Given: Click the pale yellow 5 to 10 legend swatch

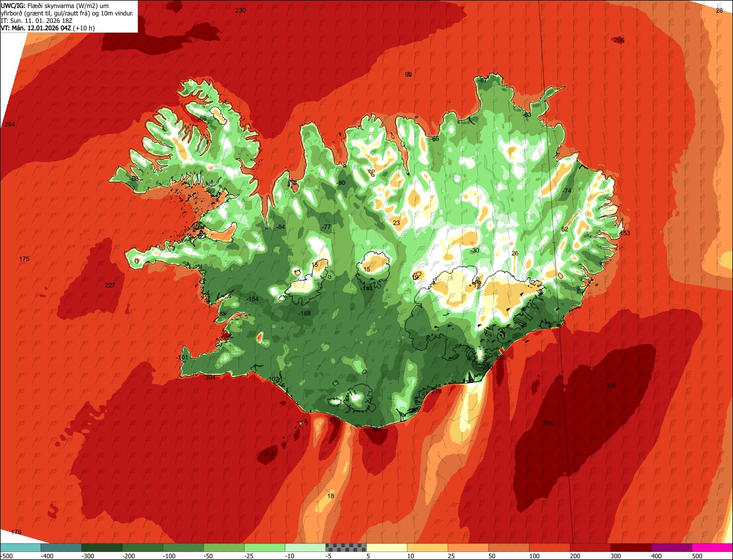Looking at the screenshot, I should [387, 547].
